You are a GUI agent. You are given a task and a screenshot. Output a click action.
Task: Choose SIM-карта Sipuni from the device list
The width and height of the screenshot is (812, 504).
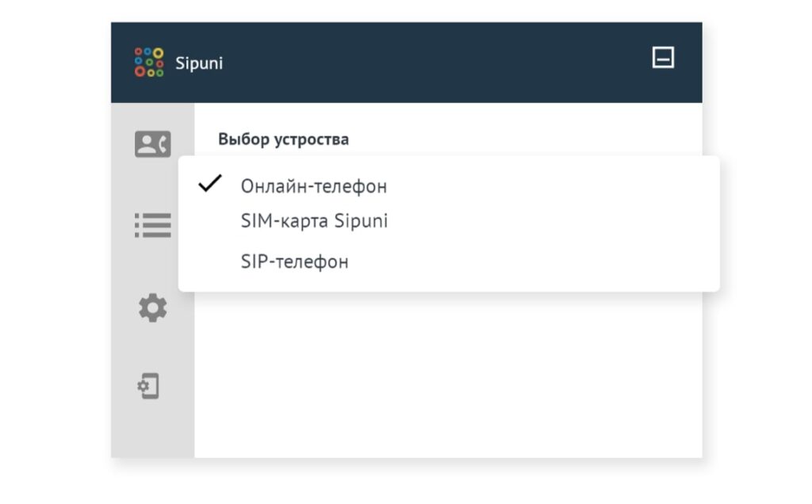(x=314, y=221)
